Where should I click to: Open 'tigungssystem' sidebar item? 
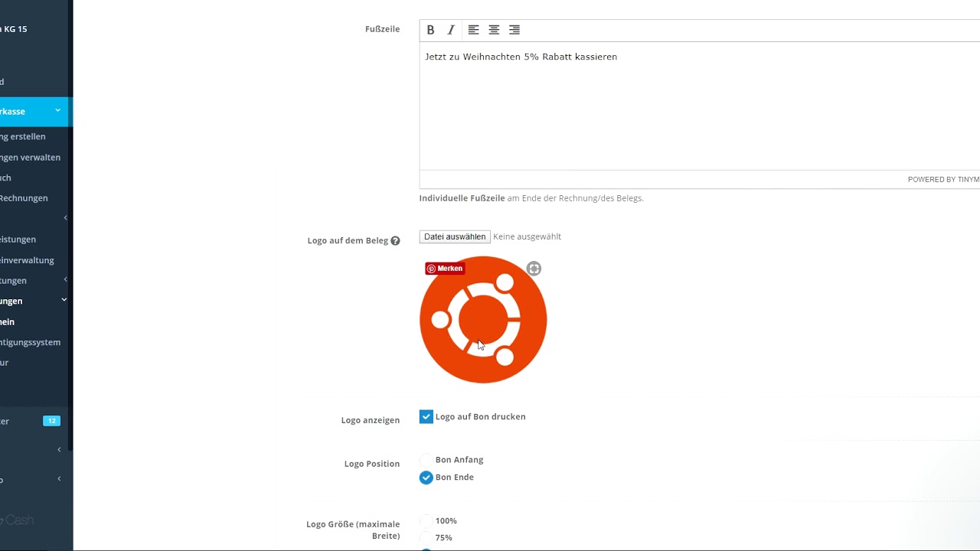click(x=30, y=342)
